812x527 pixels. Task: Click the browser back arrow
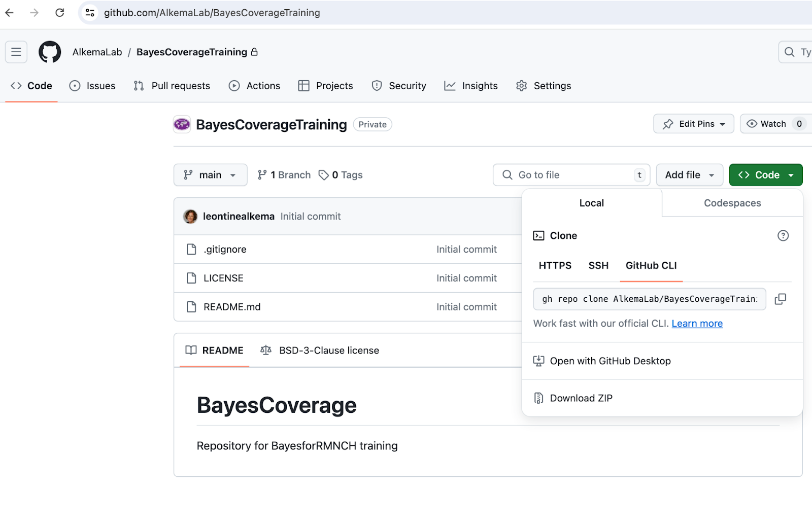click(x=10, y=13)
